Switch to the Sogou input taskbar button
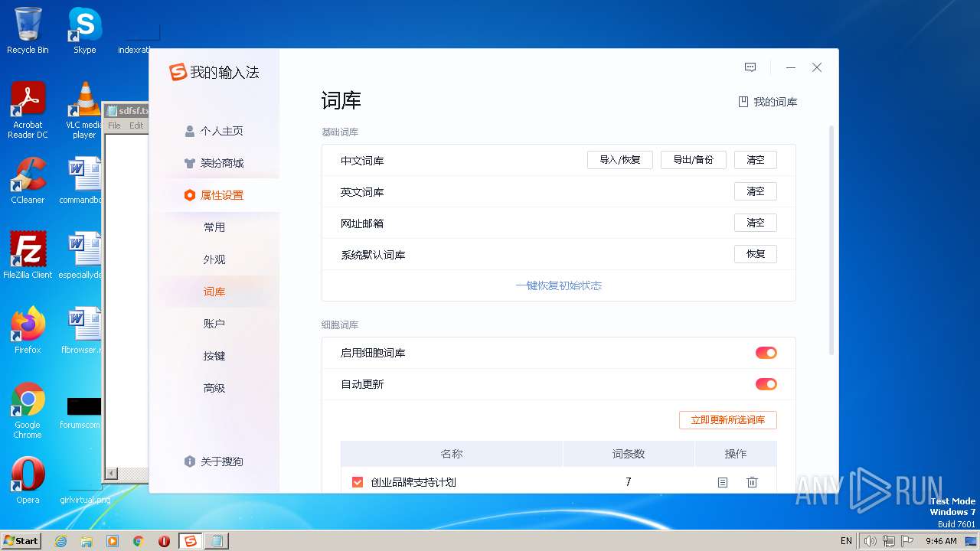This screenshot has height=551, width=980. 191,541
